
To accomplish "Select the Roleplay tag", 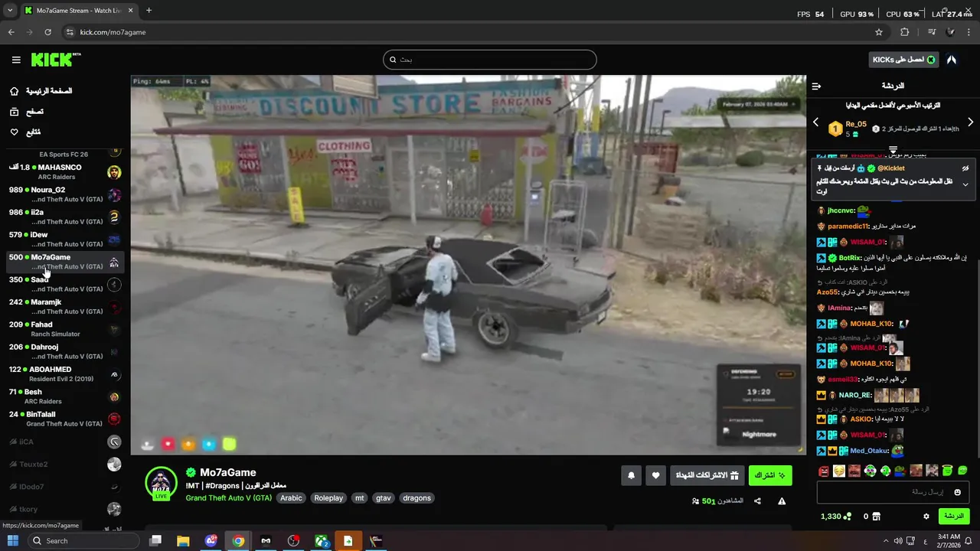I will click(328, 498).
